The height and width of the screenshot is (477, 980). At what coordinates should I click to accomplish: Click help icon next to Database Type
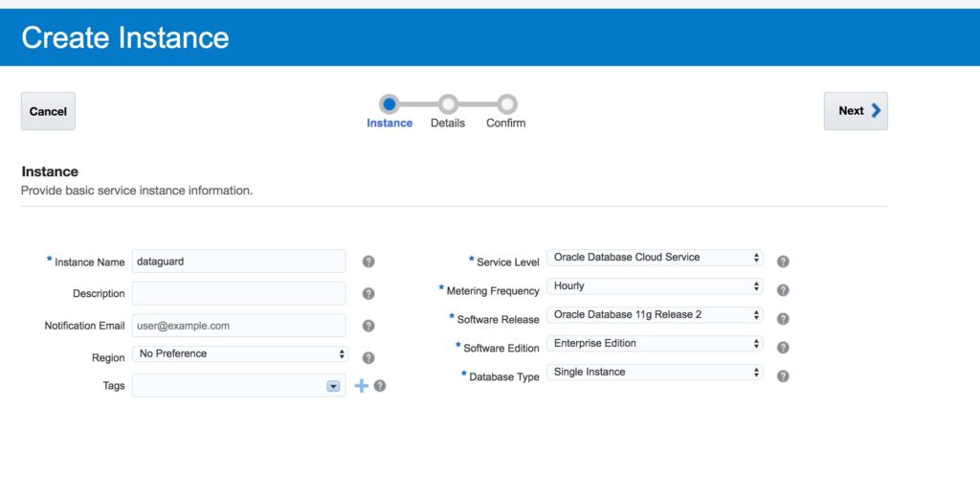click(783, 376)
